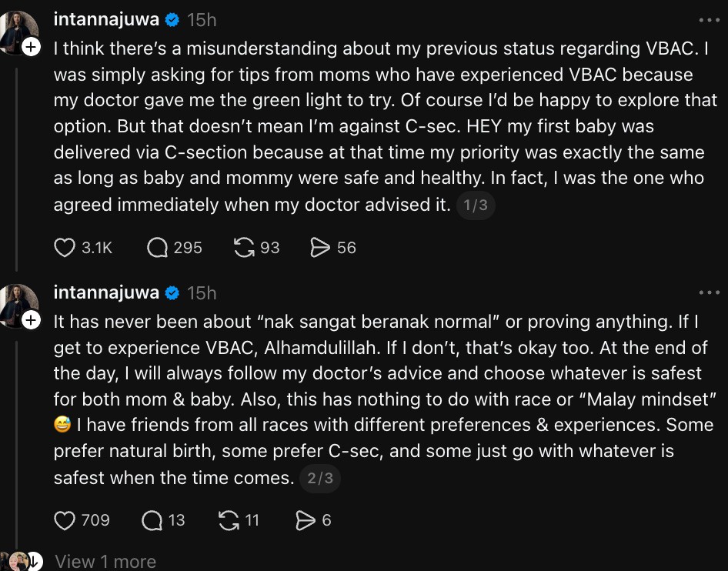Follow intannajuwa via plus badge on second avatar

tap(31, 320)
